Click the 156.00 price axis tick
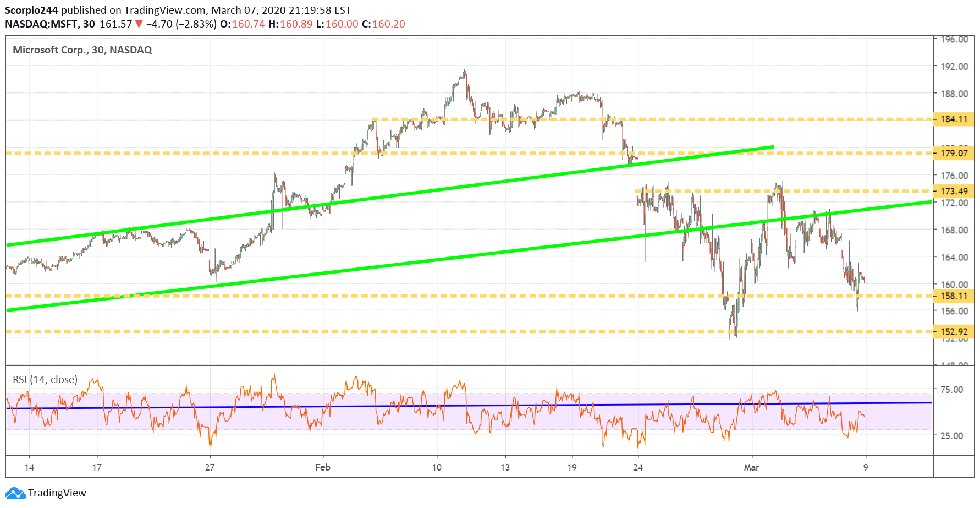Viewport: 980px width, 508px height. click(954, 311)
